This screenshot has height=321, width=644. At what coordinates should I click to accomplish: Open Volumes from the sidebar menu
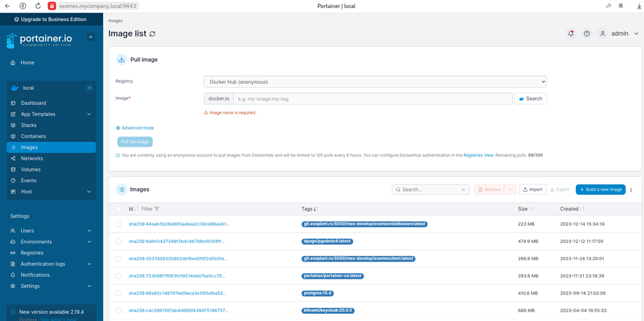tap(30, 170)
